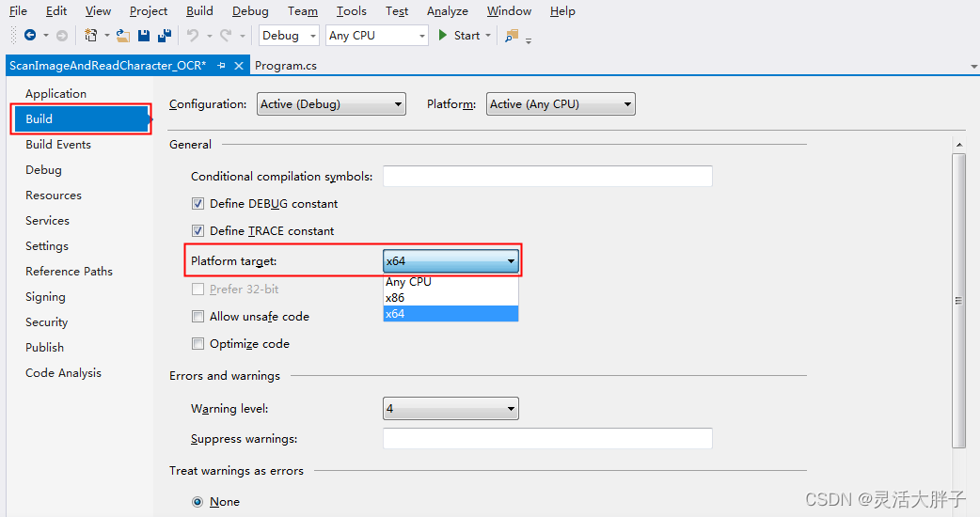The image size is (980, 517).
Task: Open the Code Analysis properties page
Action: pos(63,373)
